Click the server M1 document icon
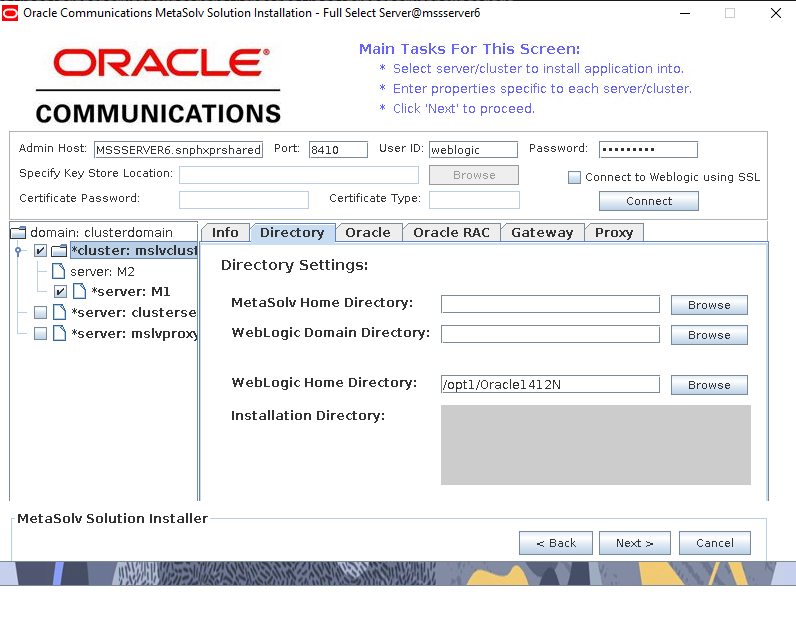 pos(80,291)
